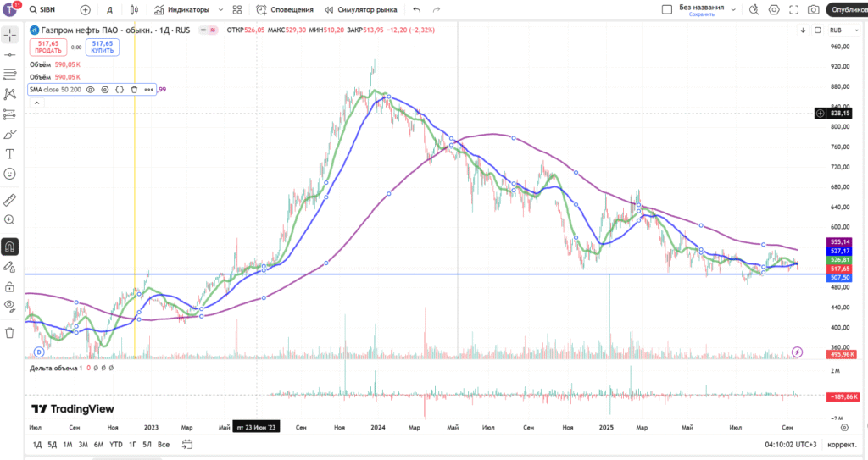Image resolution: width=868 pixels, height=460 pixels.
Task: Take a chart snapshot with camera icon
Action: 813,9
